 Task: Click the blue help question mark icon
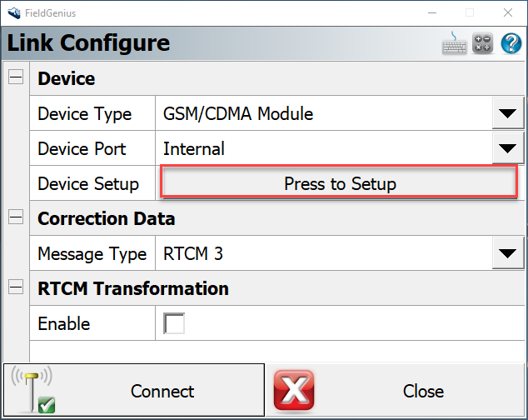(511, 43)
